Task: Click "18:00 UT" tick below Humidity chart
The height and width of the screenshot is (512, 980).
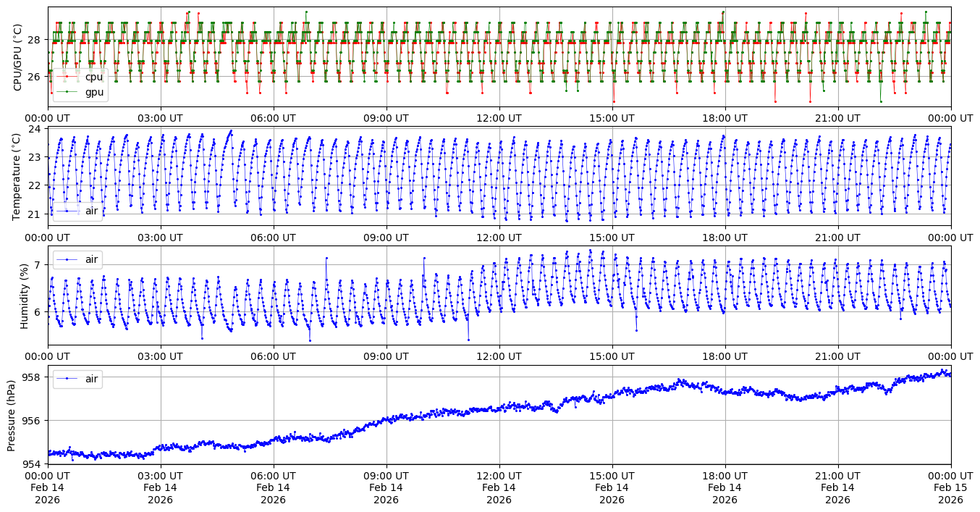Action: click(x=725, y=356)
